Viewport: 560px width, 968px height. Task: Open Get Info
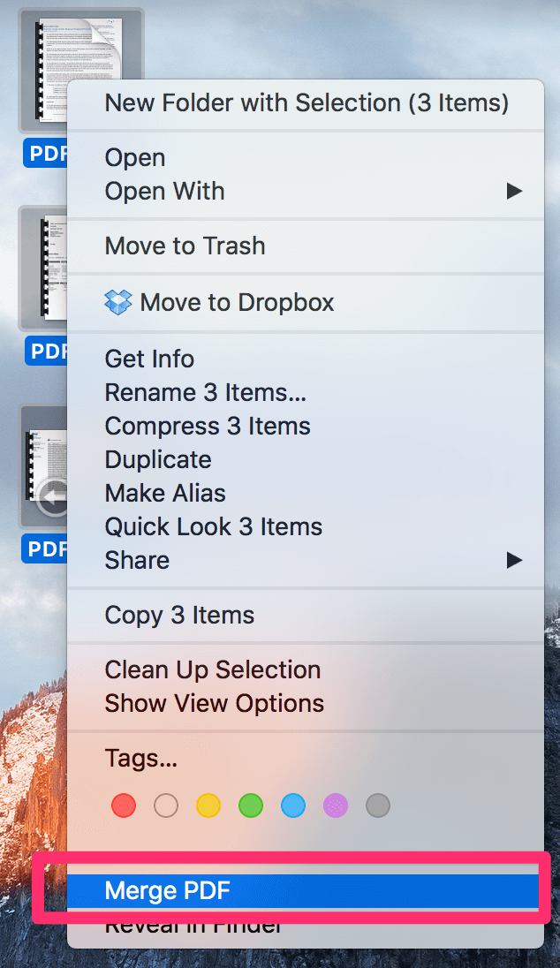coord(148,359)
